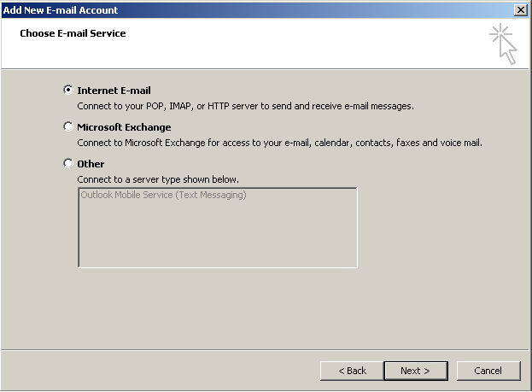Click the bold "Microsoft Exchange" label
The width and height of the screenshot is (532, 392).
pos(124,127)
